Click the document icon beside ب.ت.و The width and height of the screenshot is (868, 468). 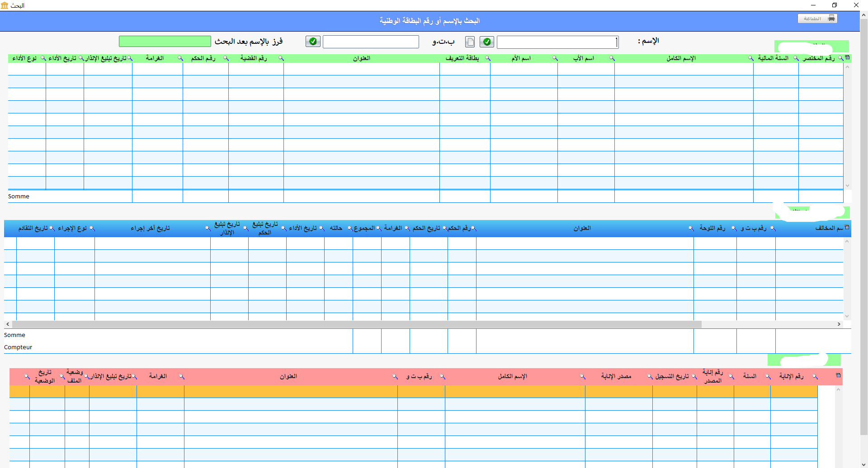tap(470, 42)
